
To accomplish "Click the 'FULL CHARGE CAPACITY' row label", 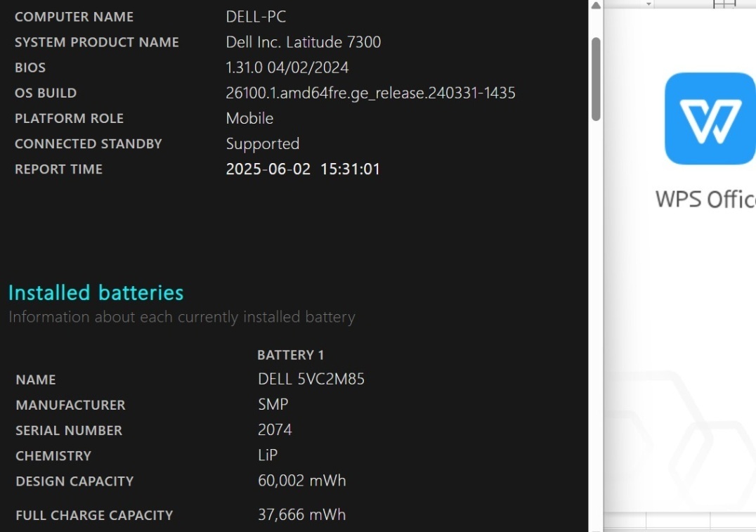I will click(94, 516).
